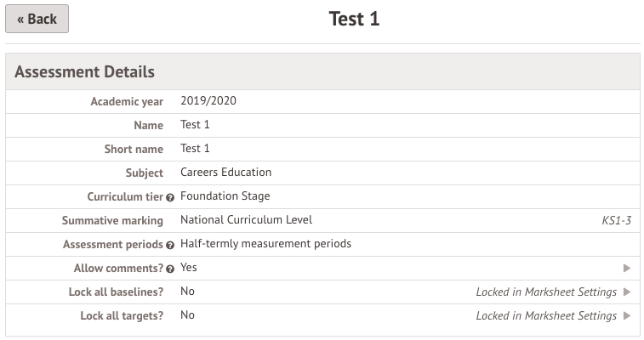This screenshot has height=340, width=644.
Task: Click the Short name value Test 1
Action: click(195, 148)
